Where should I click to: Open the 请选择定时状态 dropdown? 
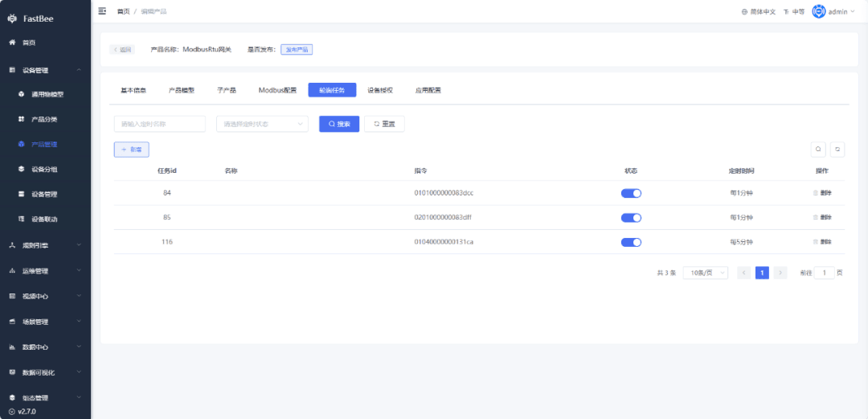point(262,124)
